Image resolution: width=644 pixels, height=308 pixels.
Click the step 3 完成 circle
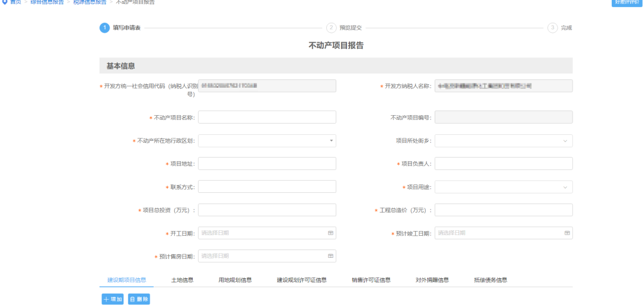552,27
